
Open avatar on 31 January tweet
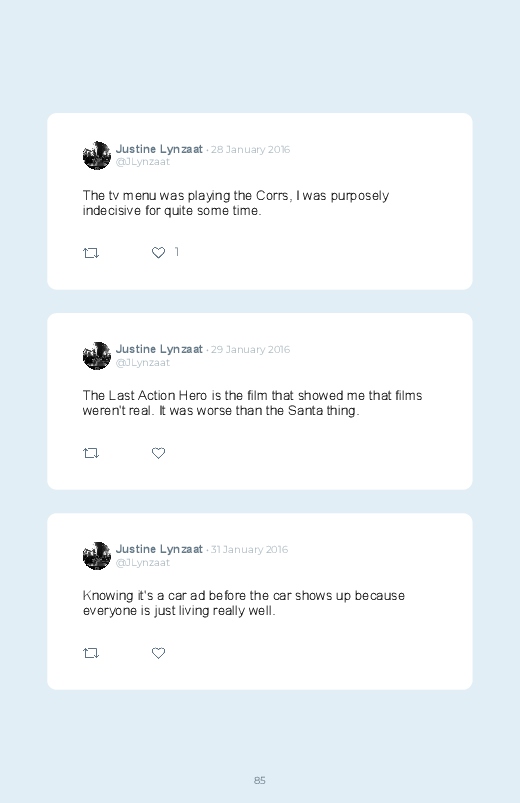pyautogui.click(x=97, y=556)
